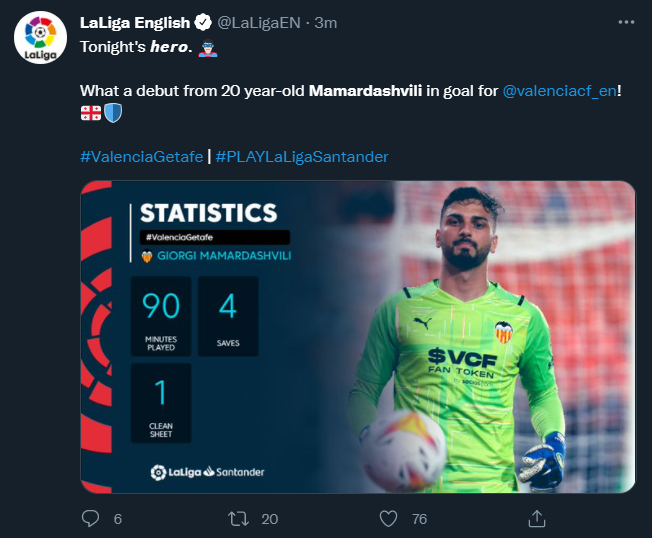
Task: Like the tweet with heart icon
Action: (388, 518)
